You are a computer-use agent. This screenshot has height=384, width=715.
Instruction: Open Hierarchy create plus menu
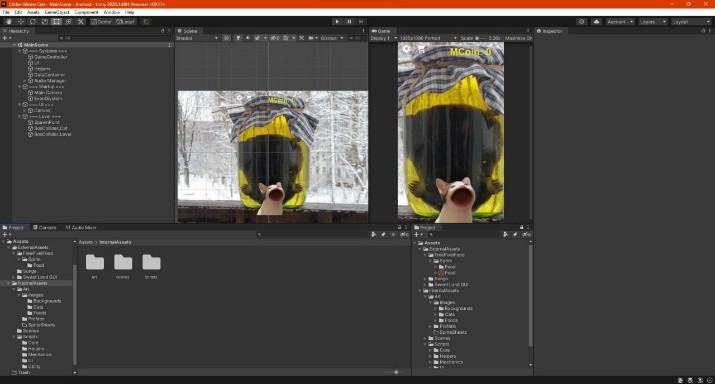click(x=6, y=38)
